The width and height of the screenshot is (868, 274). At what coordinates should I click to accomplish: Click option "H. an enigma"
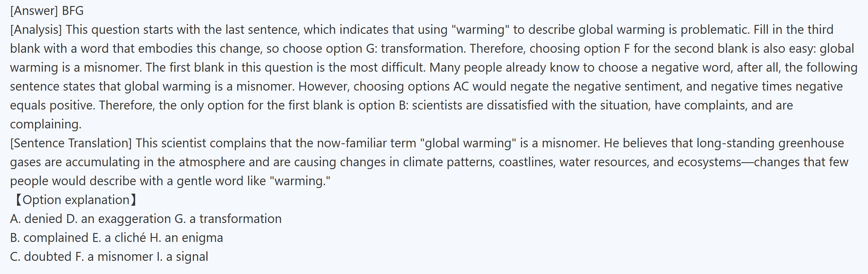(x=186, y=238)
